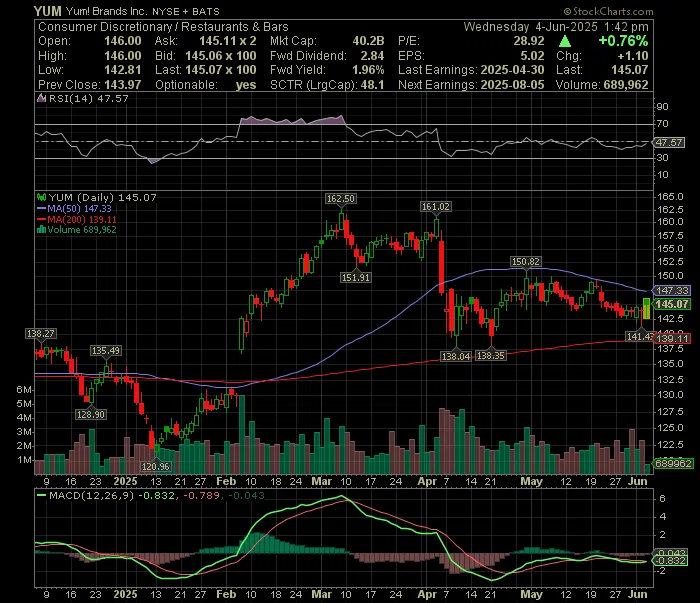Click the green 145.07 last price axis tag
The width and height of the screenshot is (700, 603).
tap(672, 304)
